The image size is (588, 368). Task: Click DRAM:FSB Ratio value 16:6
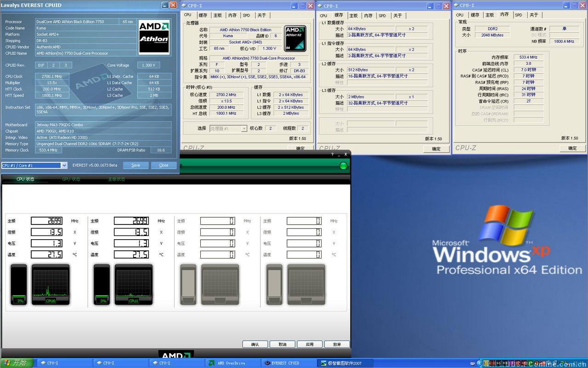click(161, 150)
